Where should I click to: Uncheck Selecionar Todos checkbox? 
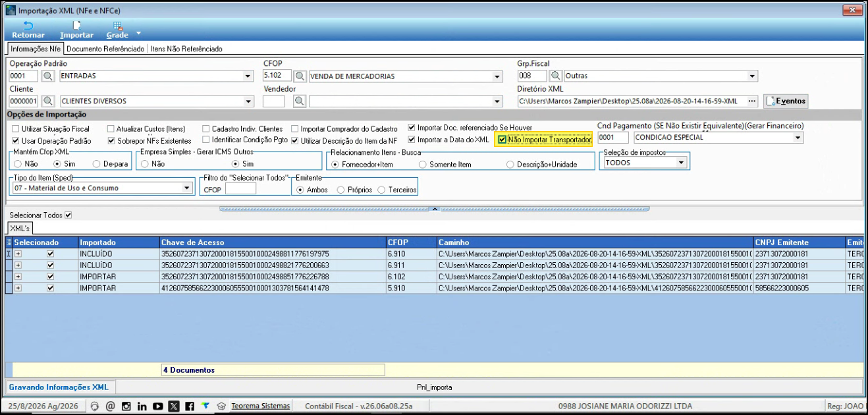point(68,215)
